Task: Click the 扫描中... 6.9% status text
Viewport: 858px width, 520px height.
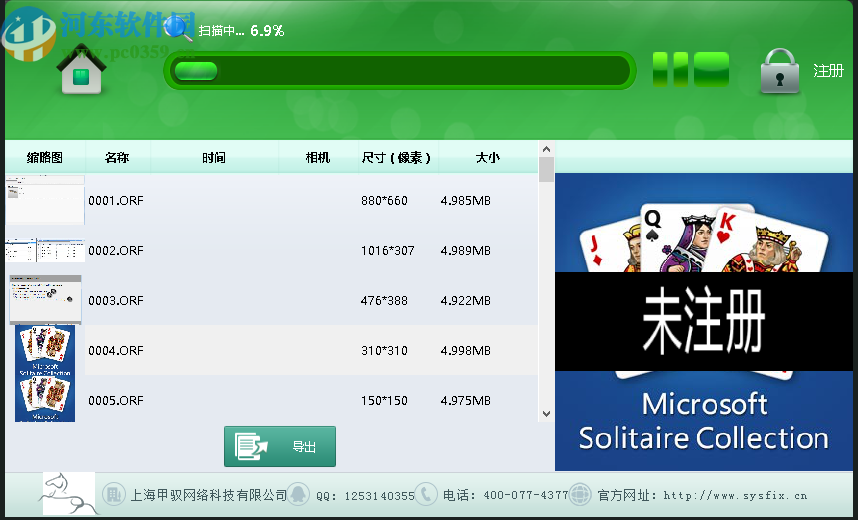Action: coord(241,31)
